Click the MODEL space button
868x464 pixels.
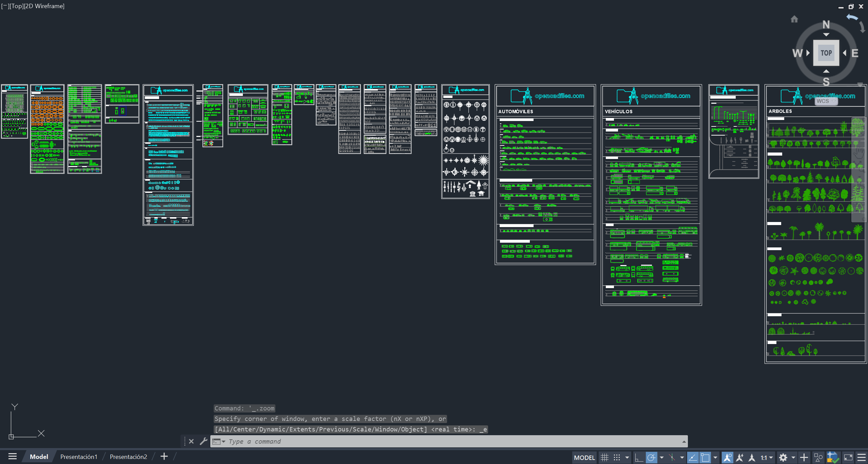[584, 458]
